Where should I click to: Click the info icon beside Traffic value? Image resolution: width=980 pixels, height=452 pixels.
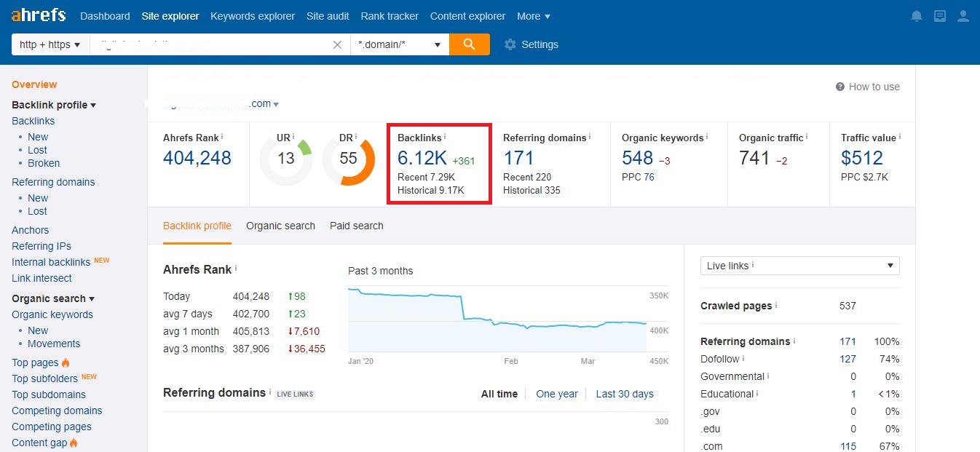(900, 136)
